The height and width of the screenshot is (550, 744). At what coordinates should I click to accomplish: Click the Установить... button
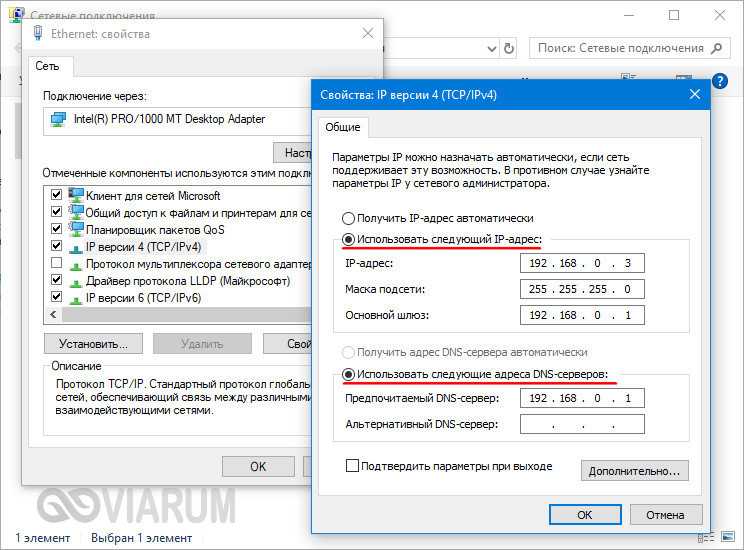pos(93,344)
